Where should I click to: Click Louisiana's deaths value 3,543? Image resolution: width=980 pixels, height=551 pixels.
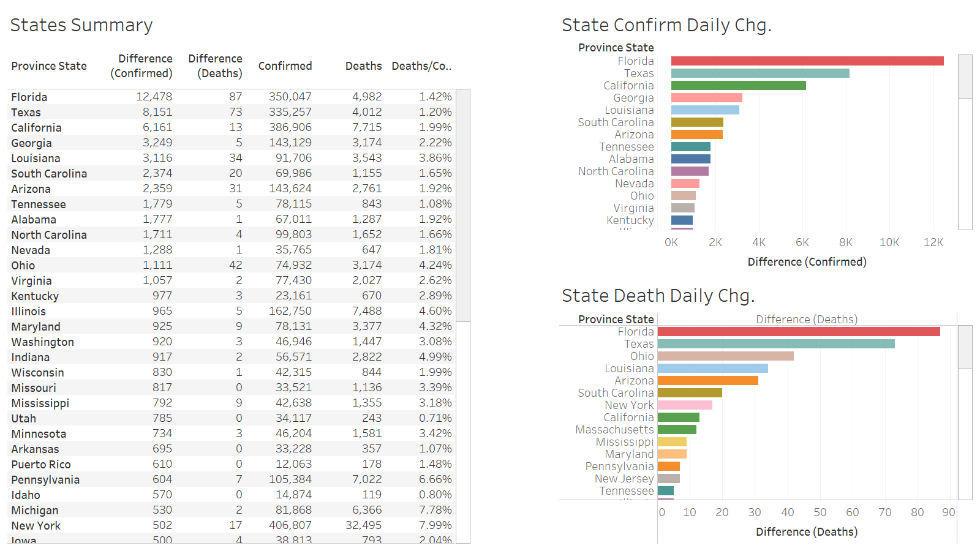point(367,158)
